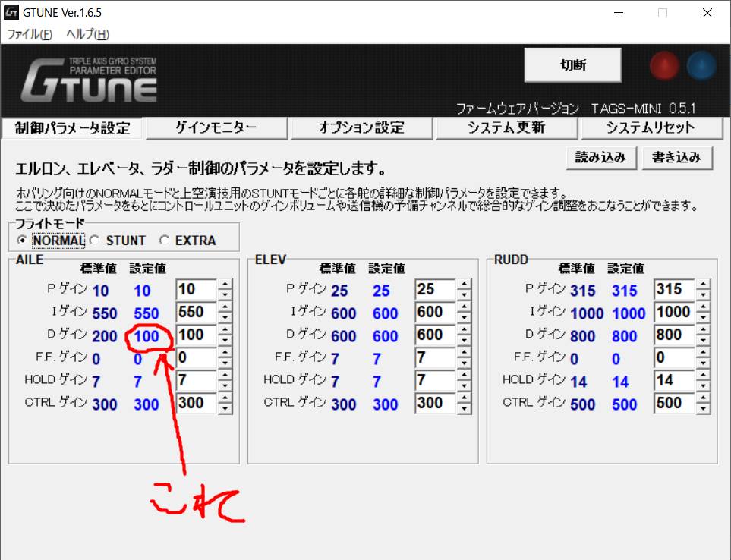
Task: Decrease AILE D gain with down arrow
Action: pos(225,340)
